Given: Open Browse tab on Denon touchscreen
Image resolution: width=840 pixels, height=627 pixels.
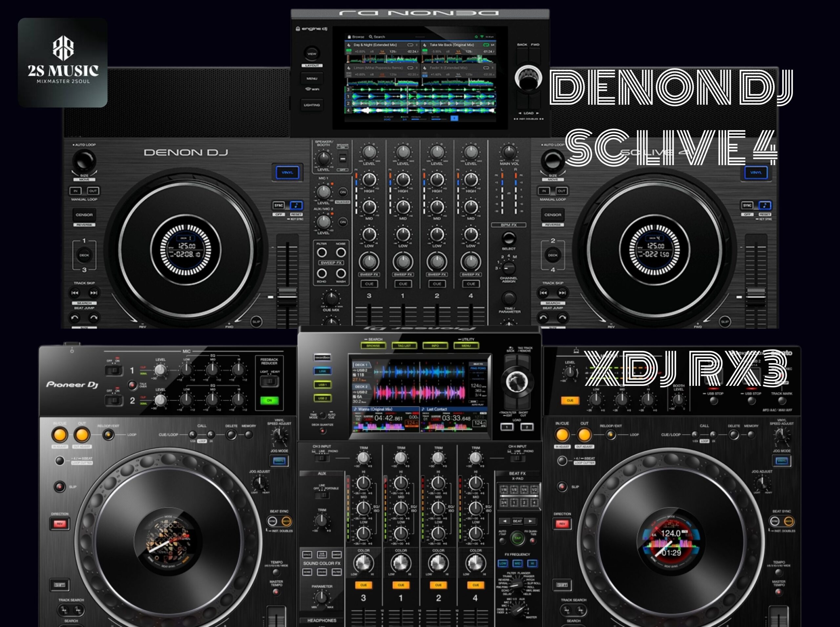Looking at the screenshot, I should point(356,37).
